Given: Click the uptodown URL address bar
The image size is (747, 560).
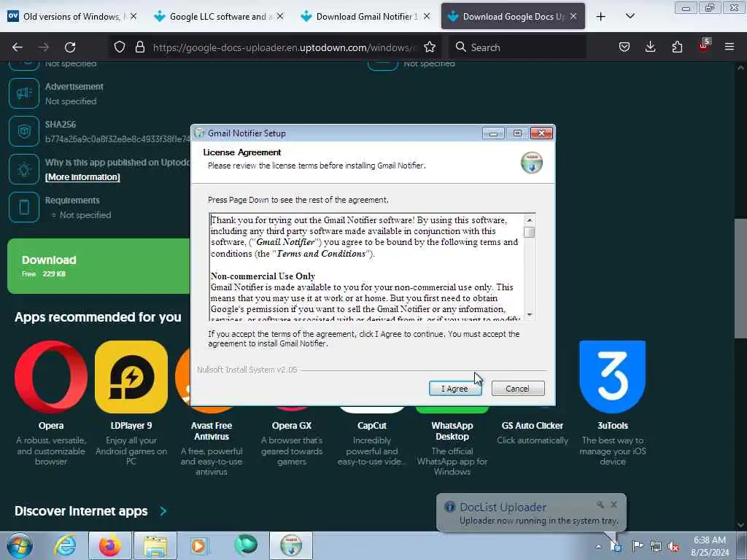Looking at the screenshot, I should tap(285, 47).
